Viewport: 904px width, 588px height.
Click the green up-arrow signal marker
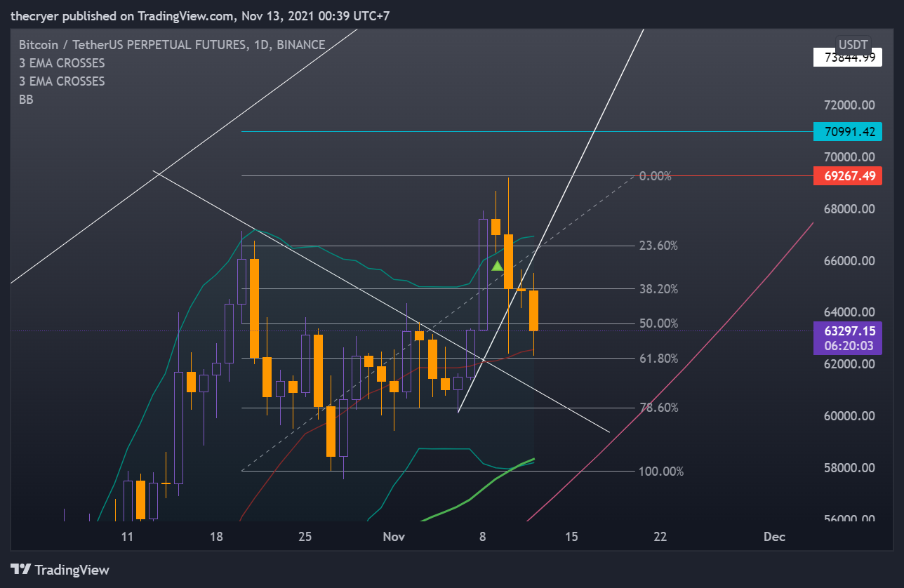pyautogui.click(x=497, y=266)
